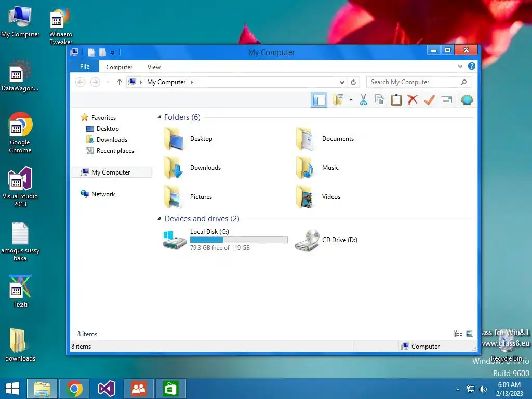The width and height of the screenshot is (532, 399).
Task: Open the Computer ribbon tab
Action: coord(119,67)
